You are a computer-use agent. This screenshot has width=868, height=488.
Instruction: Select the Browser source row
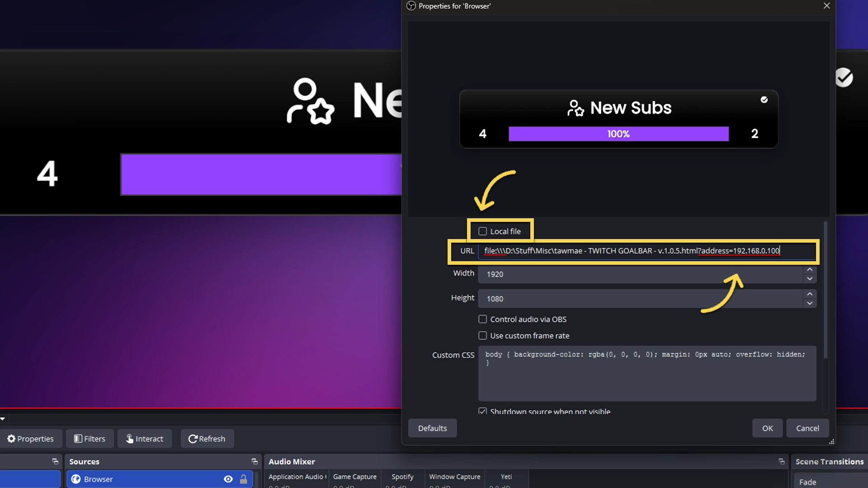(159, 479)
